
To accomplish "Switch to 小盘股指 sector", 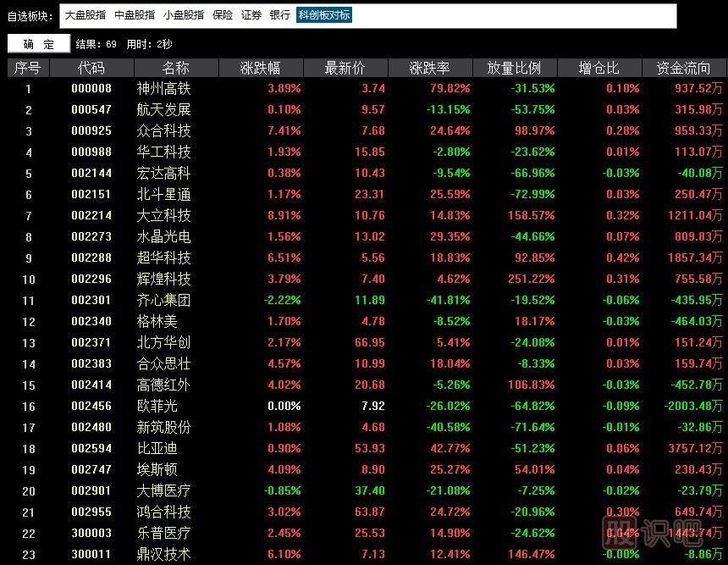I will tap(184, 15).
